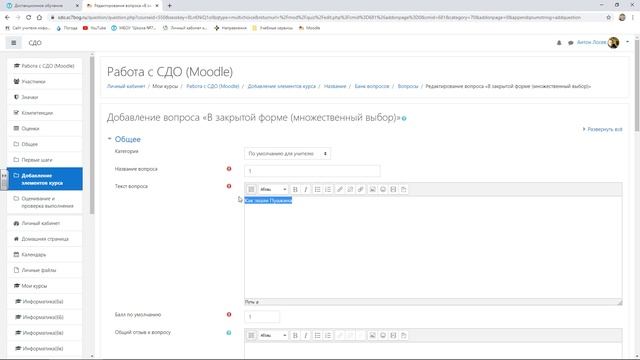Viewport: 640px width, 360px height.
Task: Open Оценивание и проверка выполнения in sidebar
Action: pyautogui.click(x=45, y=202)
